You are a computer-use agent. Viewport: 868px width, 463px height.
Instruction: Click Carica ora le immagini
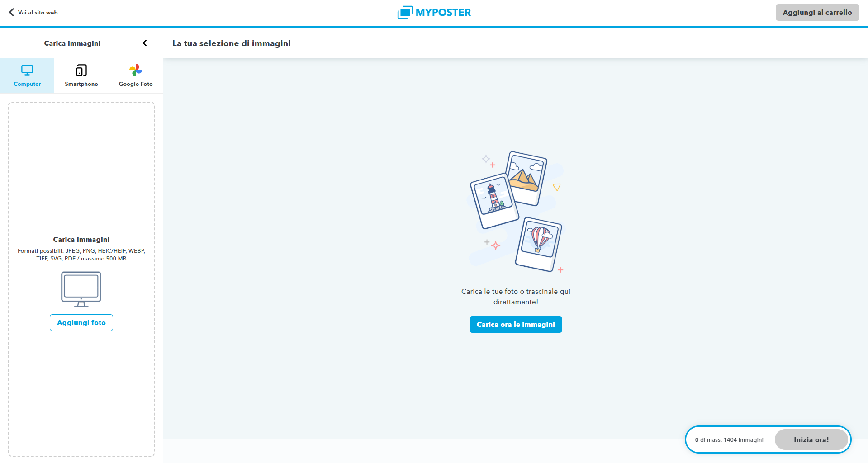tap(515, 324)
